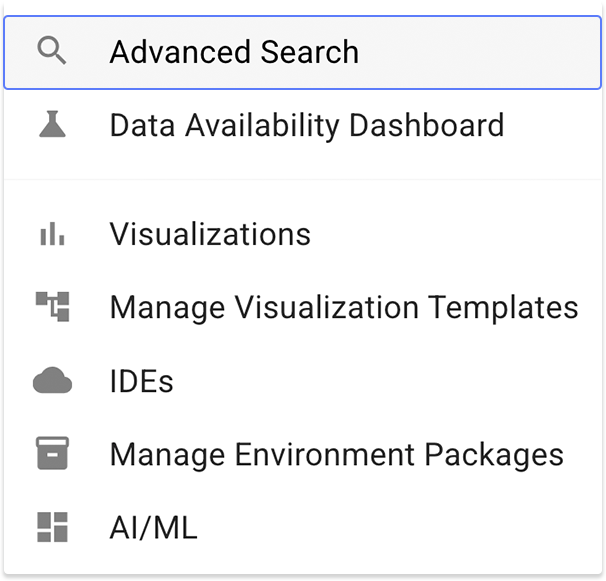Viewport: 606px width, 581px height.
Task: Click the flask icon for Data Availability
Action: [x=51, y=125]
